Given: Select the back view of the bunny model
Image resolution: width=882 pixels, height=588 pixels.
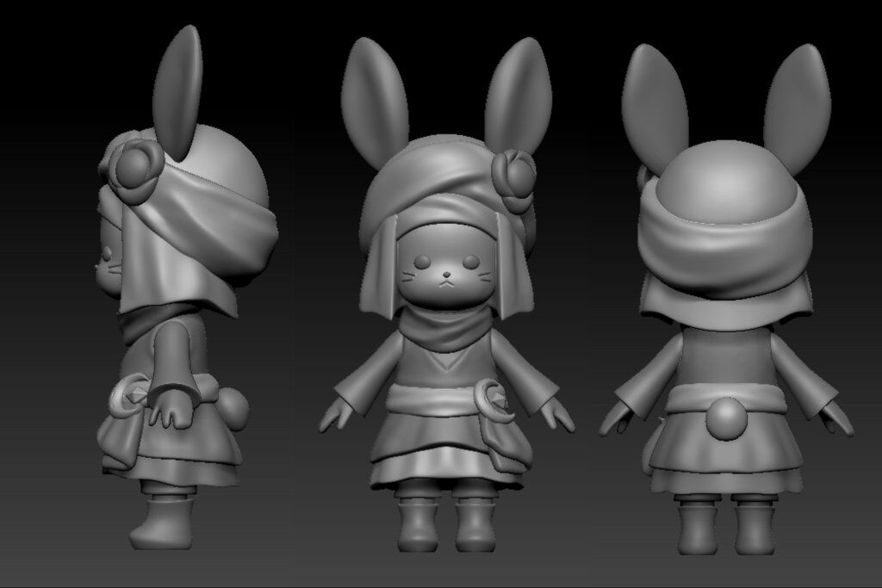Looking at the screenshot, I should (x=725, y=299).
